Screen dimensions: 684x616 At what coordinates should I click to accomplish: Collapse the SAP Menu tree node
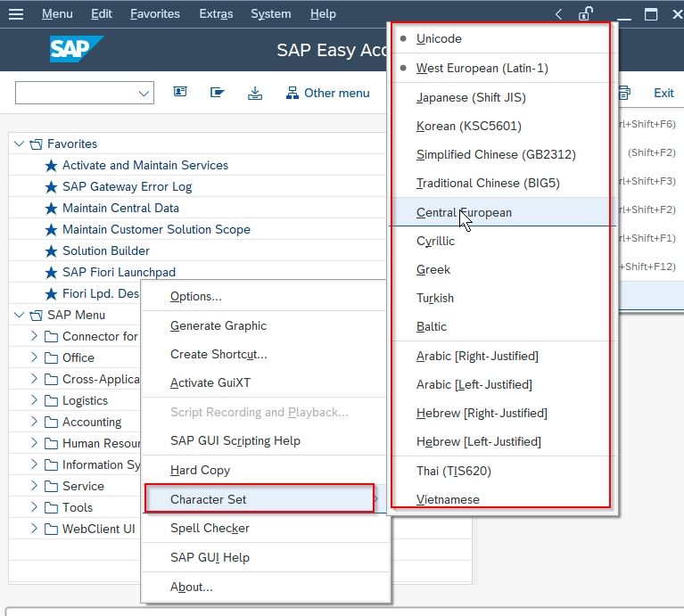19,315
